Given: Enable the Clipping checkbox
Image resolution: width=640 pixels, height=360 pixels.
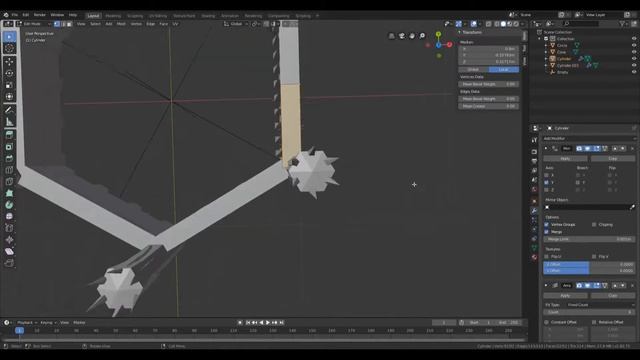Looking at the screenshot, I should [x=594, y=224].
